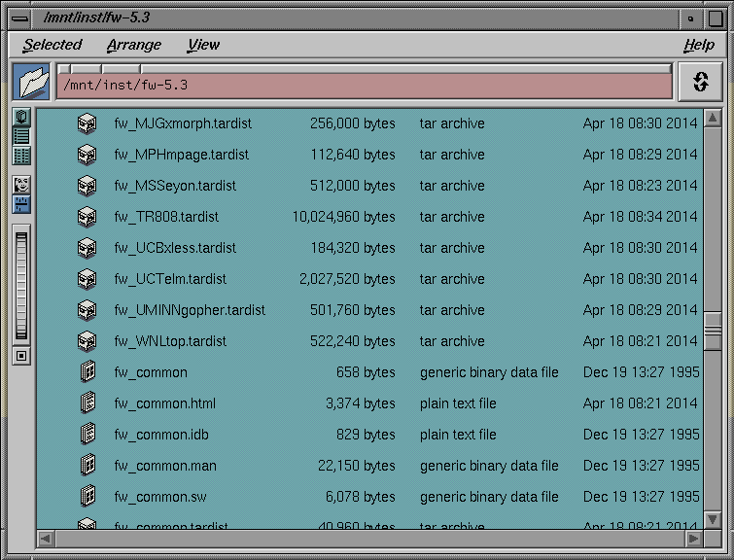Click file name fw_UCTelm.tardist
734x560 pixels.
170,279
